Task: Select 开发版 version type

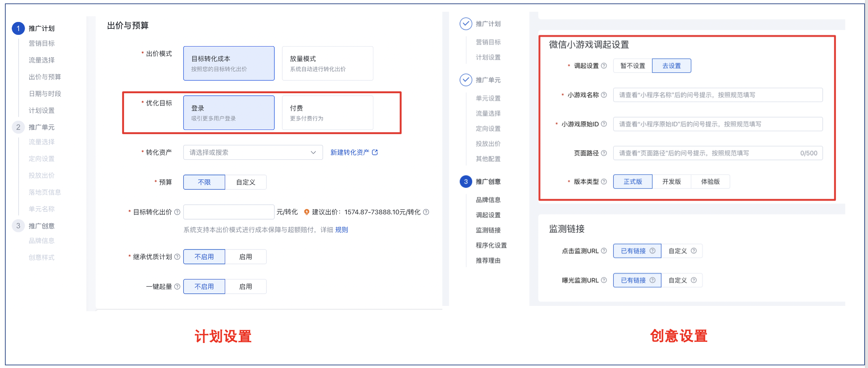Action: [671, 182]
